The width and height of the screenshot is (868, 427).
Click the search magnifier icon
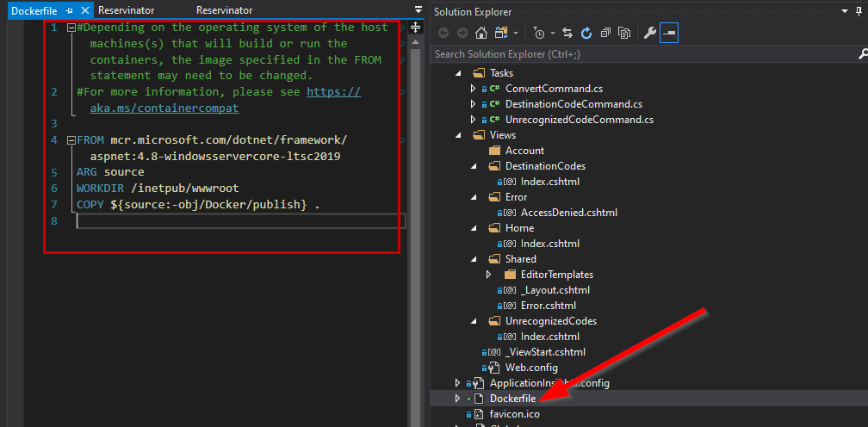863,53
